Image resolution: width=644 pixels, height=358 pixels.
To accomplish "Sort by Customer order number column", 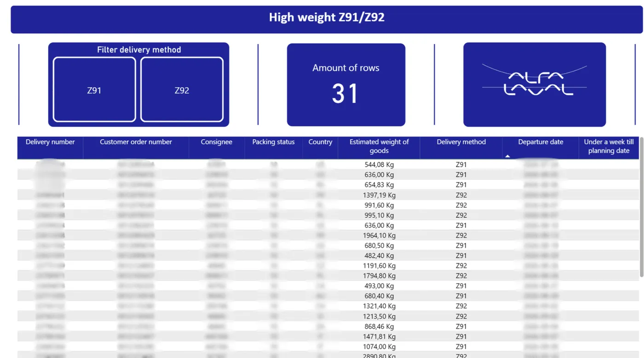I will point(136,148).
